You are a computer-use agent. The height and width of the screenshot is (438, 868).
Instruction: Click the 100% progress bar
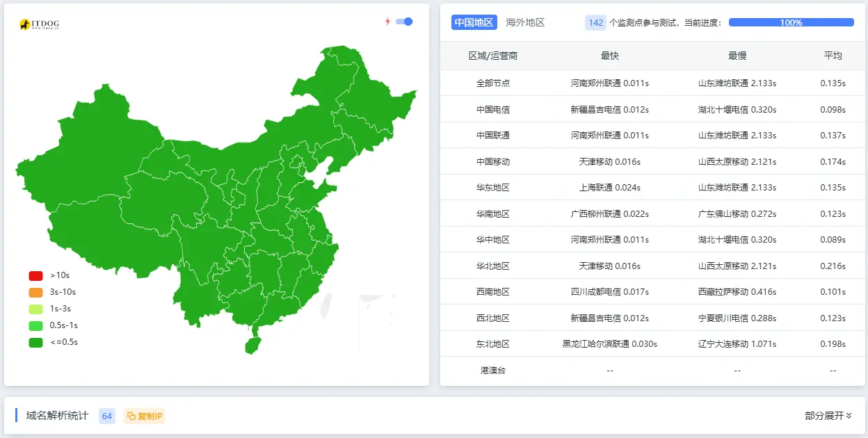[x=791, y=22]
